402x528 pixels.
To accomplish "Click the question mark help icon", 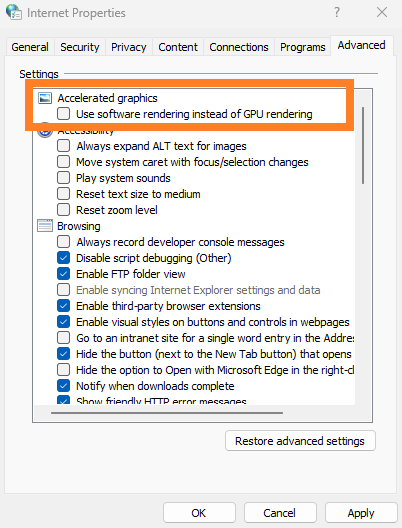I will (337, 12).
